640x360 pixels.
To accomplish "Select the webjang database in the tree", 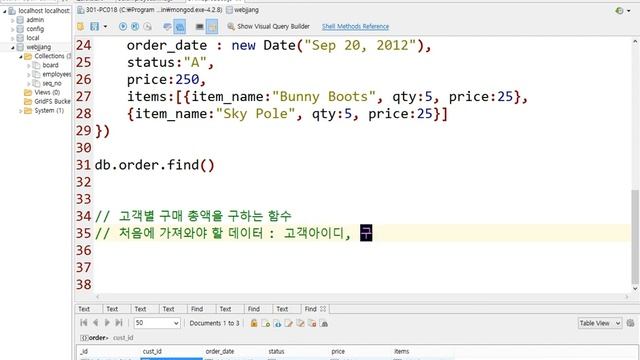I will pyautogui.click(x=38, y=47).
